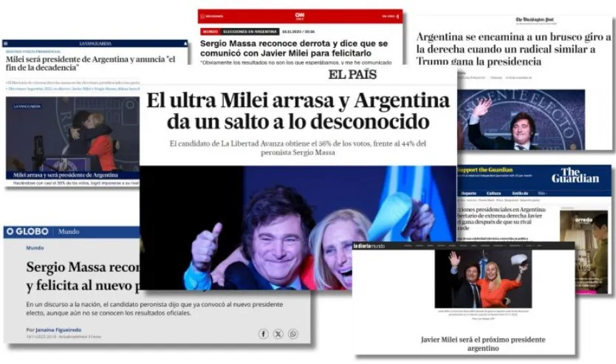This screenshot has width=616, height=364.
Task: Open La Vanguardia hamburger menu icon
Action: point(5,44)
